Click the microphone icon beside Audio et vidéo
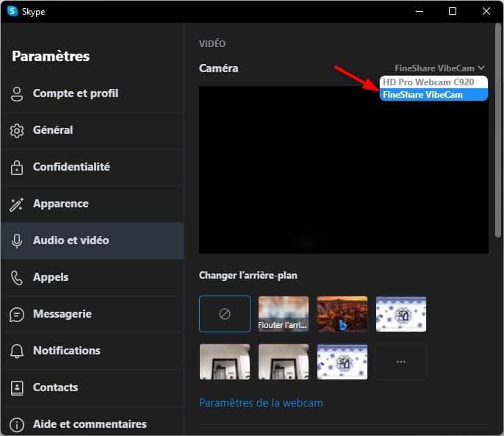 click(x=17, y=240)
